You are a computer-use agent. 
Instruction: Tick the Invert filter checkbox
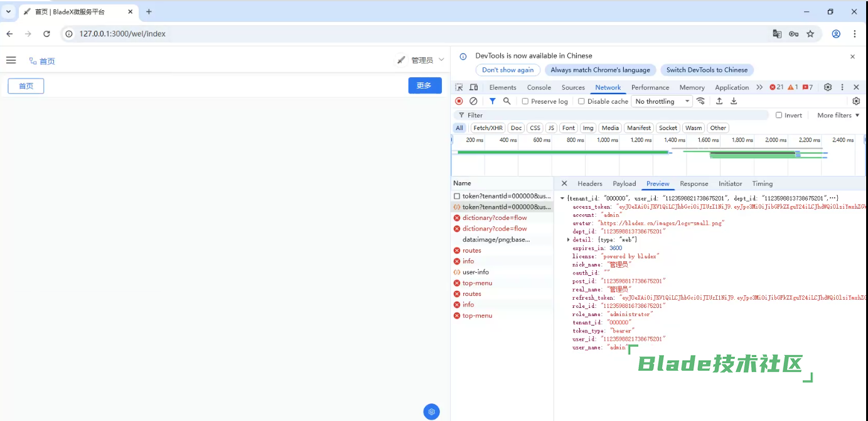779,115
